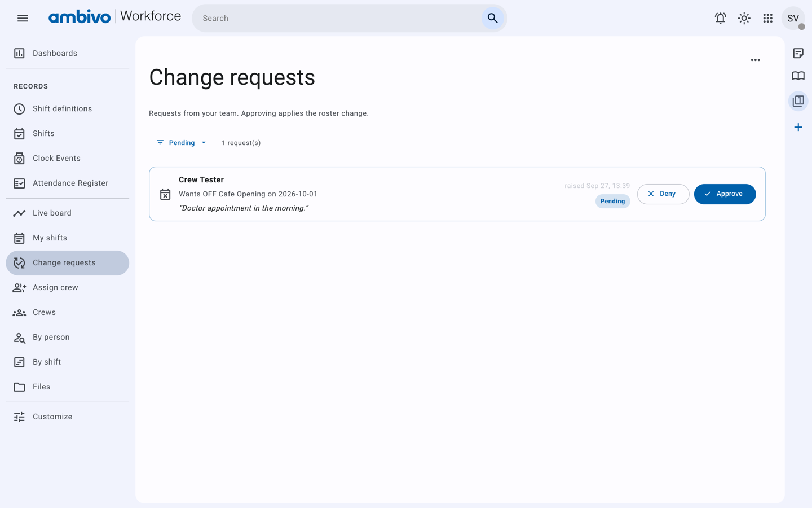812x508 pixels.
Task: Open Clock Events records
Action: 67,158
